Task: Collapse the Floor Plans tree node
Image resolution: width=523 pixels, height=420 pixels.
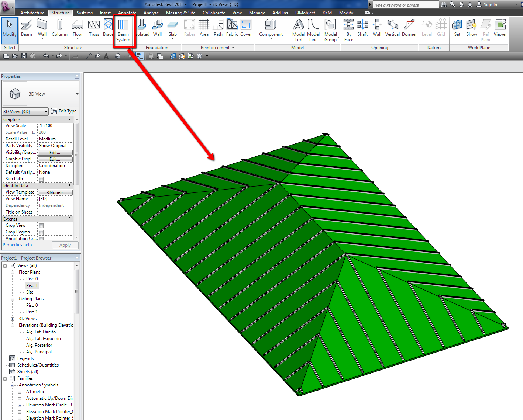Action: click(12, 273)
